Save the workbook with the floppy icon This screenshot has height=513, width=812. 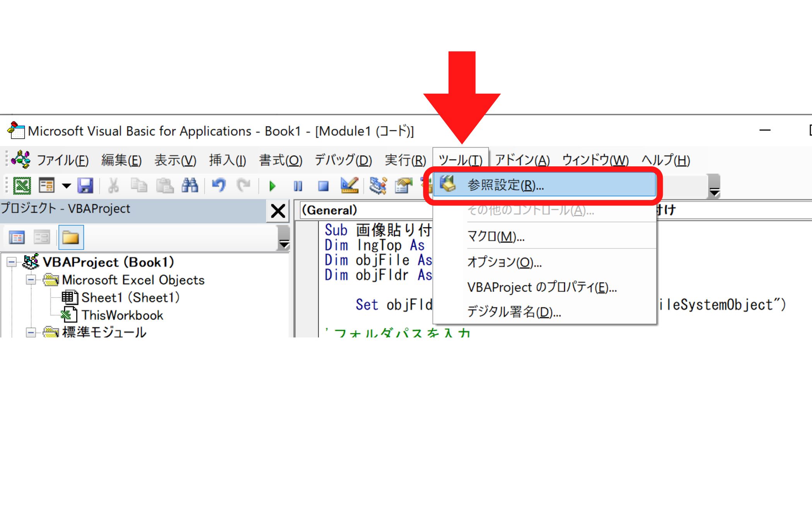coord(85,186)
